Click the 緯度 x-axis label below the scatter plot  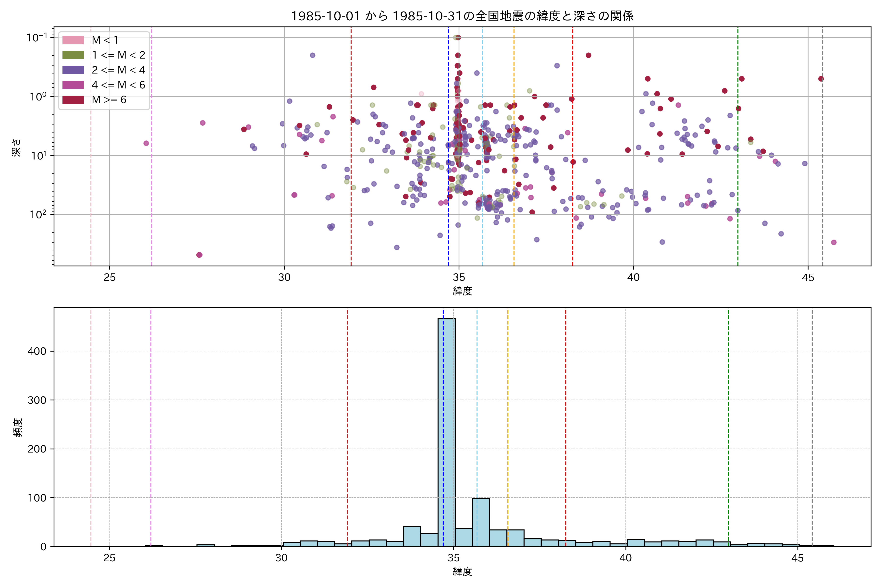point(462,291)
